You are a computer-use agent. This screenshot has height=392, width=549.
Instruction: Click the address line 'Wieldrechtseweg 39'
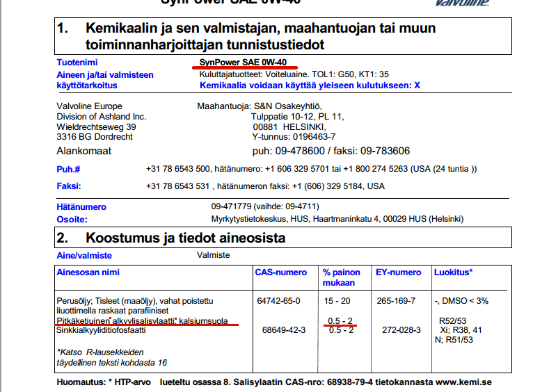pyautogui.click(x=96, y=126)
